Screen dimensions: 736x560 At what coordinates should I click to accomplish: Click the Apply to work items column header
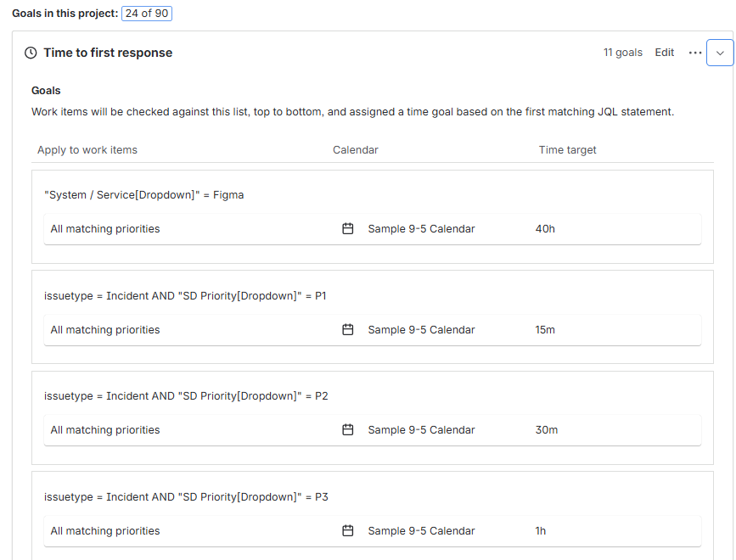pyautogui.click(x=87, y=149)
